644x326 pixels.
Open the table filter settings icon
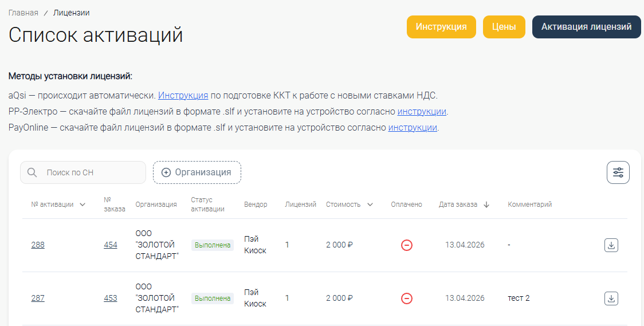coord(618,172)
